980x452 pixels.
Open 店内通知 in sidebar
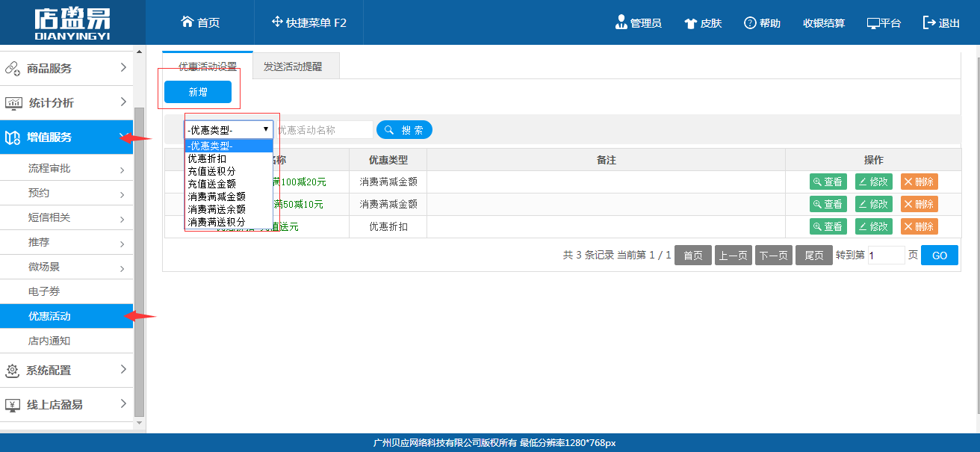point(66,341)
